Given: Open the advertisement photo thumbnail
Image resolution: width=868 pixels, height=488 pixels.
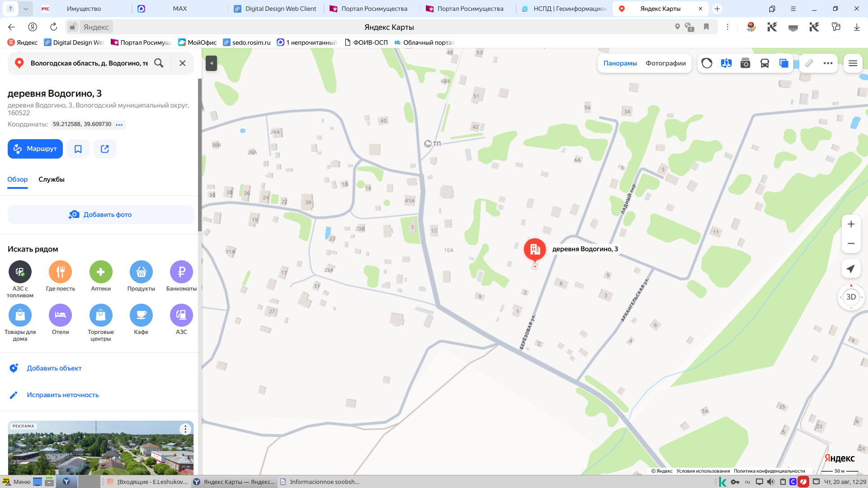Looking at the screenshot, I should pyautogui.click(x=100, y=448).
